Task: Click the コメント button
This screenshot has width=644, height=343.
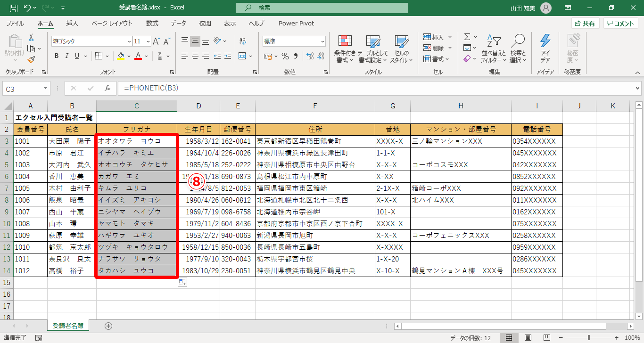Action: [x=620, y=24]
